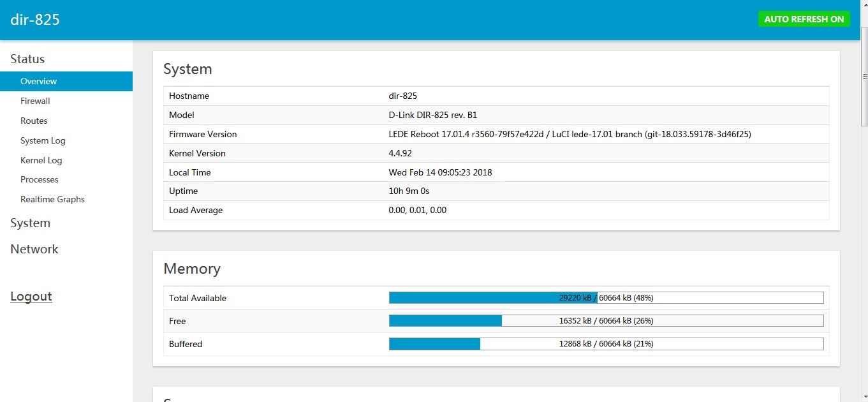Select the uptime value 10h 9m 0s
The image size is (868, 402).
(409, 191)
